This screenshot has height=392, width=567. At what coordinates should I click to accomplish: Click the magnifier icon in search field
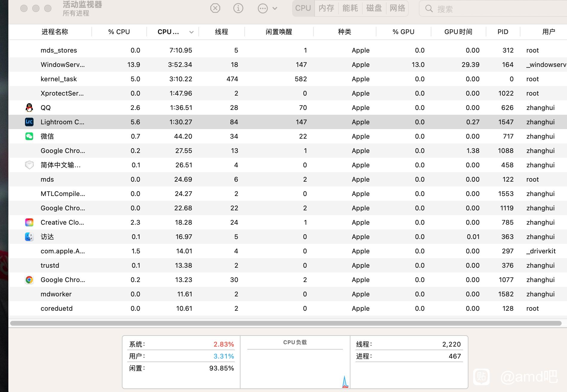click(429, 9)
